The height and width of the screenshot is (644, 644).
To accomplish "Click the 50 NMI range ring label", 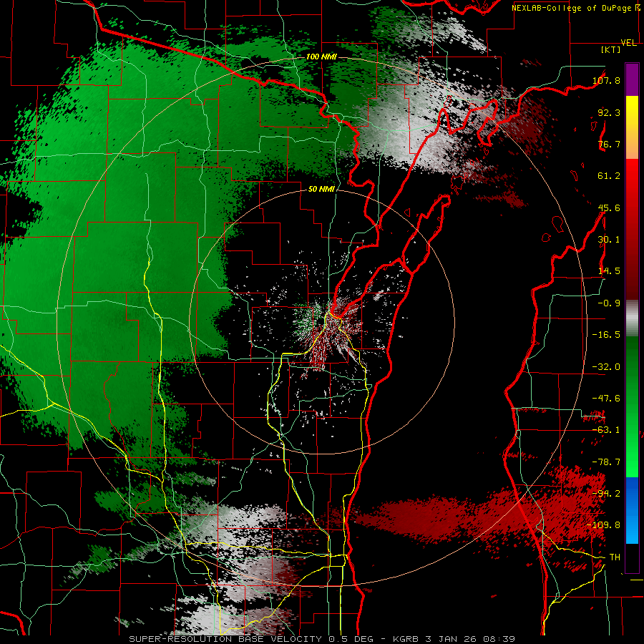I will click(321, 190).
